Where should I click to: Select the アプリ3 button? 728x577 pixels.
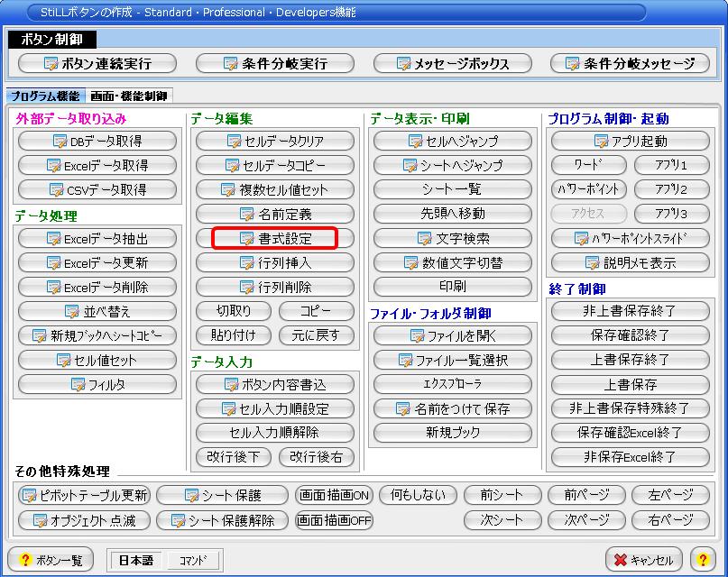tap(672, 214)
